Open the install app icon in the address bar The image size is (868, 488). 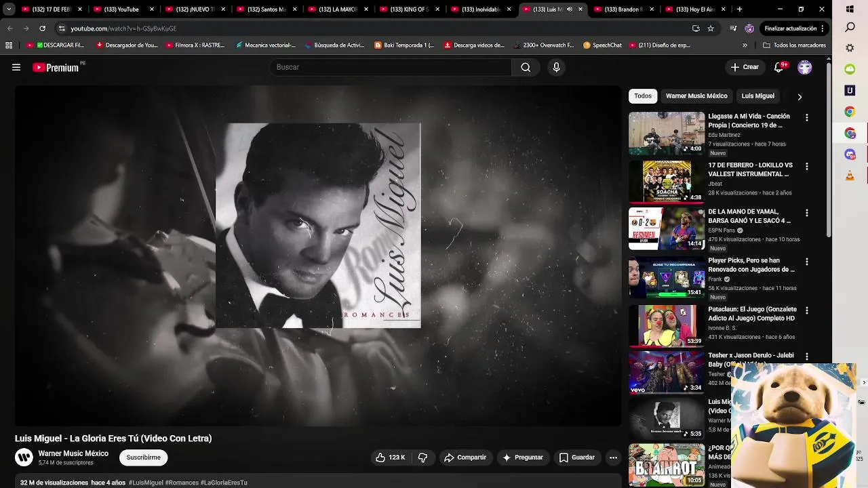[696, 28]
